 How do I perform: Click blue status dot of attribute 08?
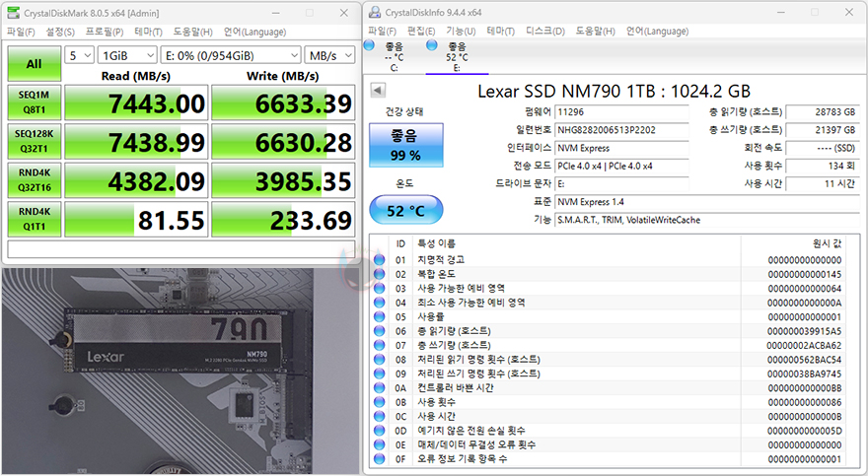tap(379, 360)
